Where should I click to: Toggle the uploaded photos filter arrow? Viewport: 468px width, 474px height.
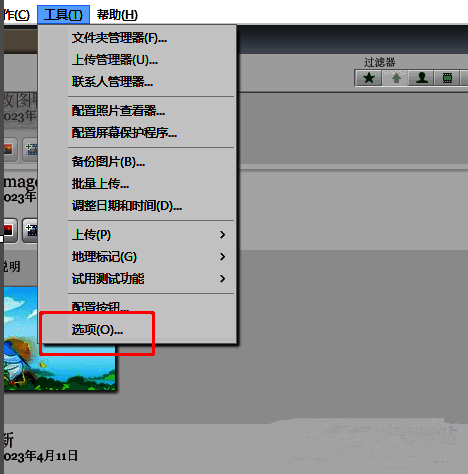tap(395, 78)
